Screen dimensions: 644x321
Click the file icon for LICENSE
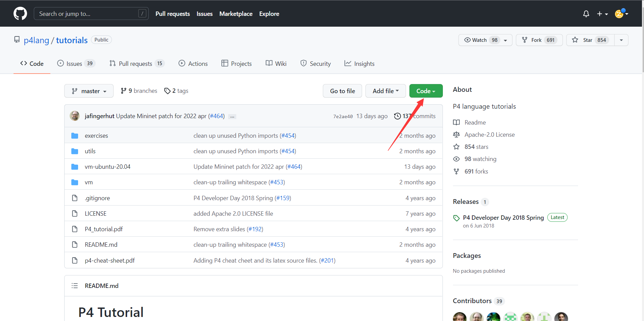pos(75,214)
